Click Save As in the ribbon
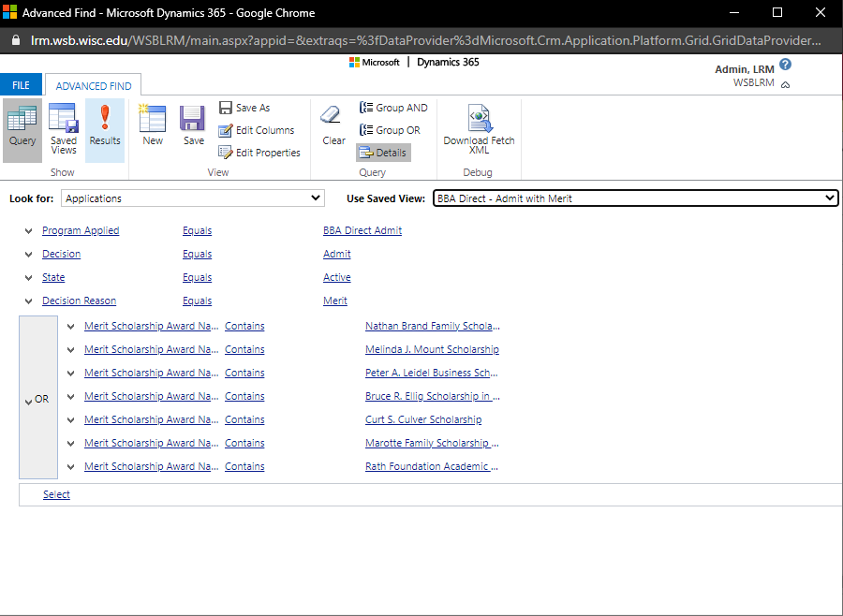This screenshot has height=616, width=843. [x=244, y=108]
